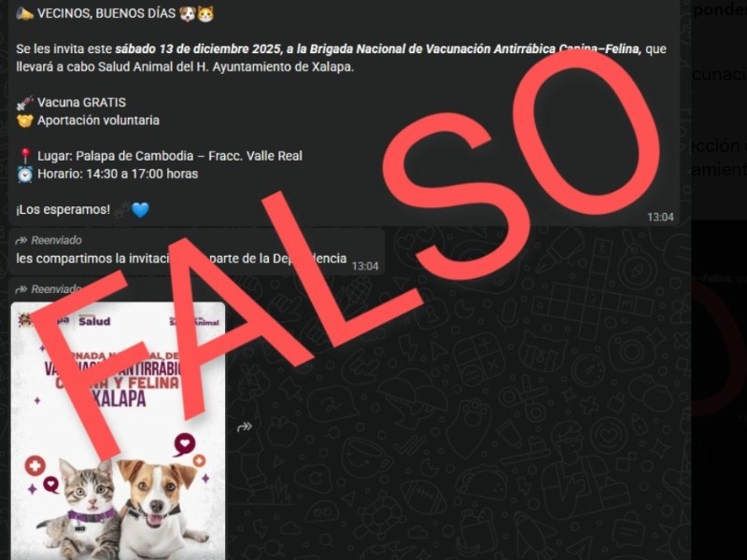Click the Reenviado forwarded icon above the poster
This screenshot has height=560, width=747.
click(21, 289)
